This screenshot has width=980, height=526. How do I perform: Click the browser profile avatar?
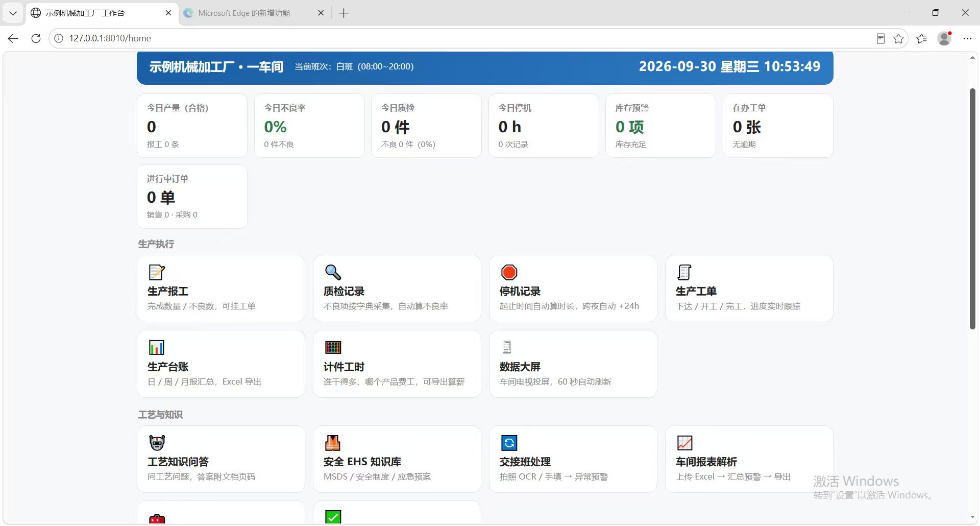[944, 38]
